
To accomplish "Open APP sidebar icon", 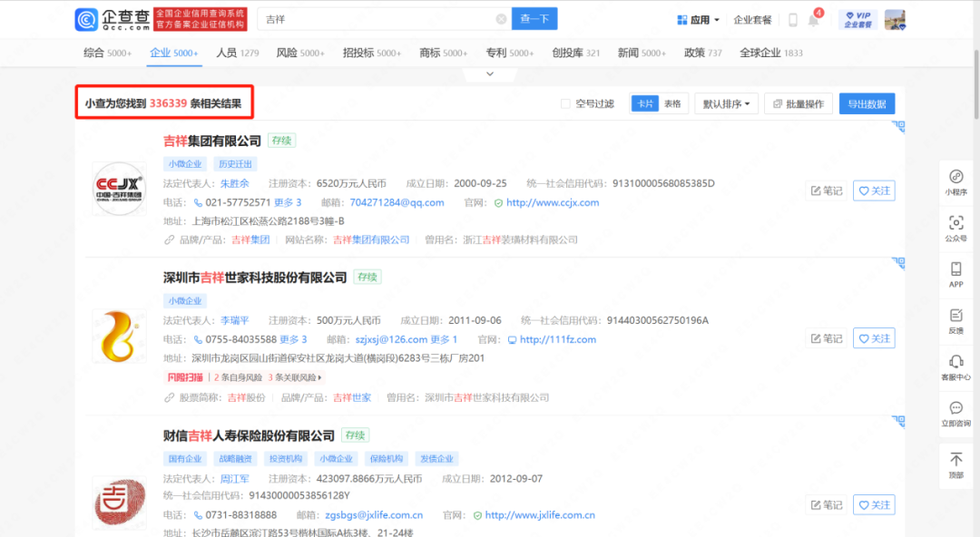I will pyautogui.click(x=955, y=275).
